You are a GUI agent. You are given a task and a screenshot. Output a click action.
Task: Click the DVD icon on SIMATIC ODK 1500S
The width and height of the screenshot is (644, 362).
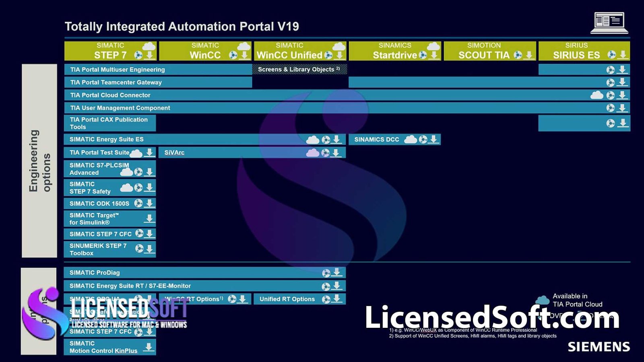pyautogui.click(x=138, y=203)
